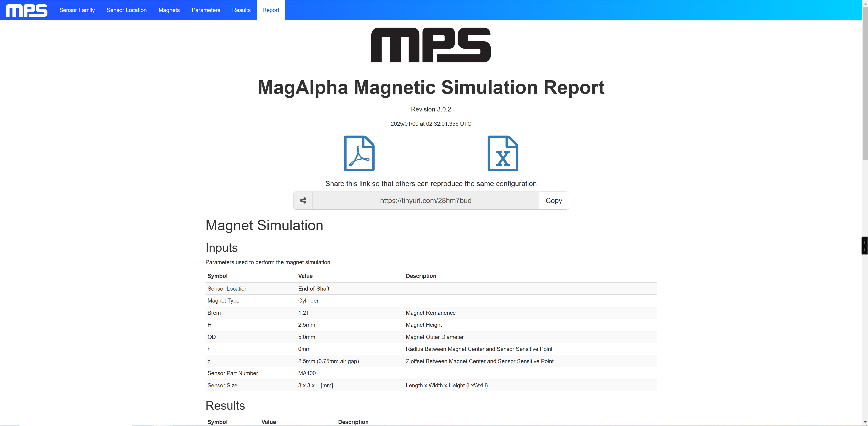Select the 'End-of-Shaft' value cell
868x426 pixels.
click(313, 289)
